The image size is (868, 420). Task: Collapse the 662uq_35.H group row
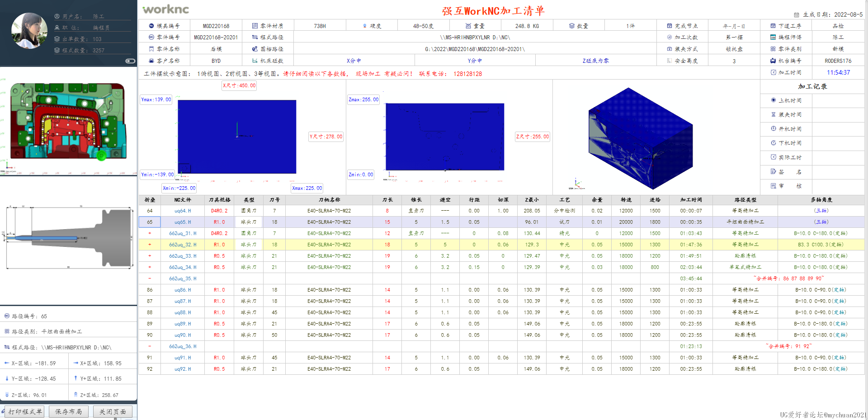pyautogui.click(x=150, y=278)
